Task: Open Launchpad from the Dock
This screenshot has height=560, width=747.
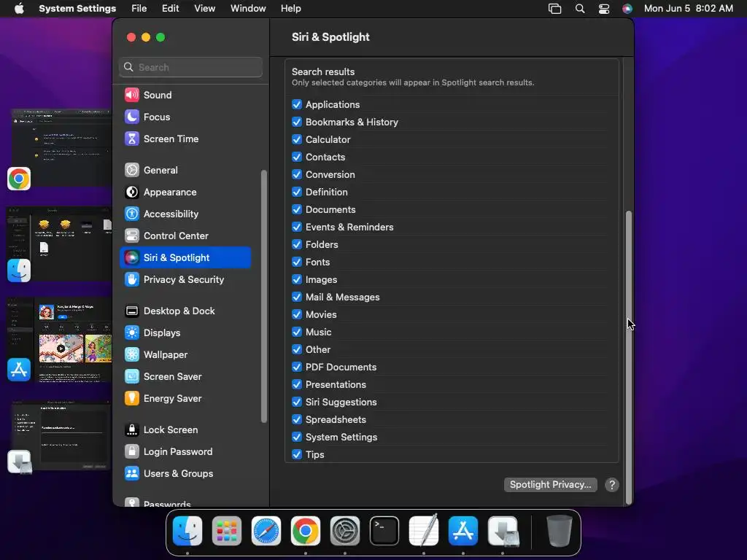Action: pos(227,531)
